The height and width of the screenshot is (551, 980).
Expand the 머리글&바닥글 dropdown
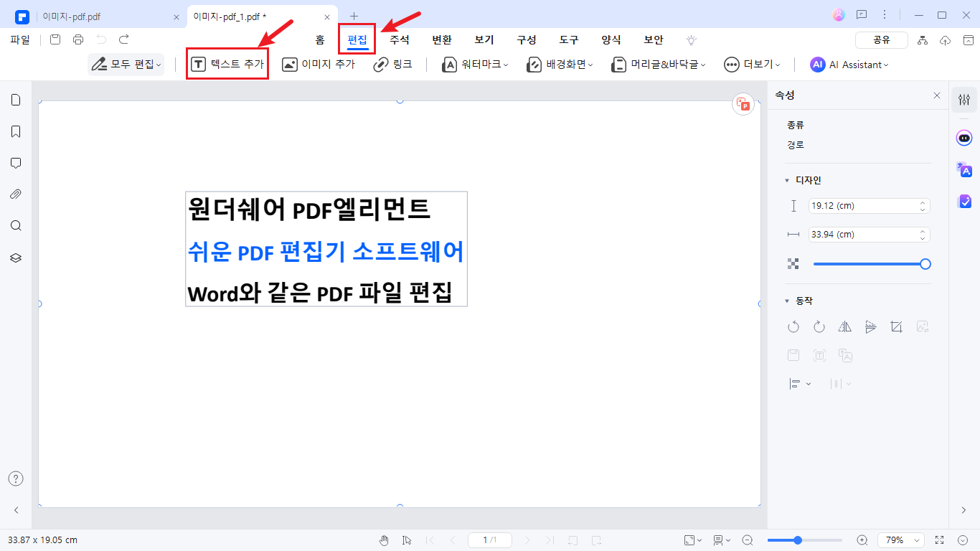coord(659,65)
